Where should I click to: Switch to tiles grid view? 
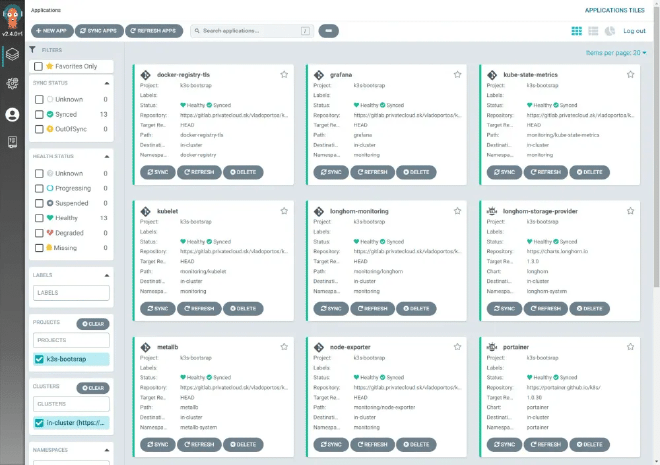[x=576, y=31]
